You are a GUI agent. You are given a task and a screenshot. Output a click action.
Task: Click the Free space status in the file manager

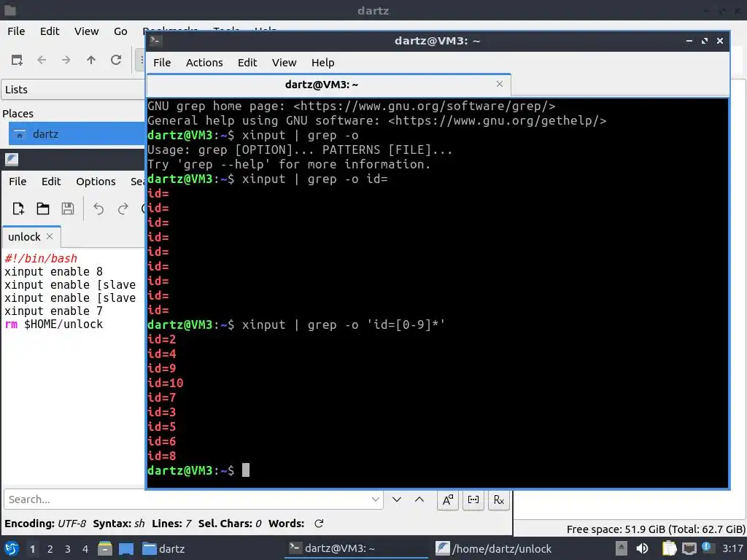coord(656,529)
